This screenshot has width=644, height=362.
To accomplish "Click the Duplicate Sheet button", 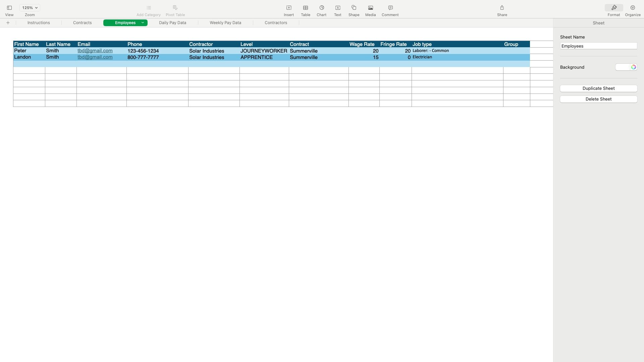I will click(598, 88).
